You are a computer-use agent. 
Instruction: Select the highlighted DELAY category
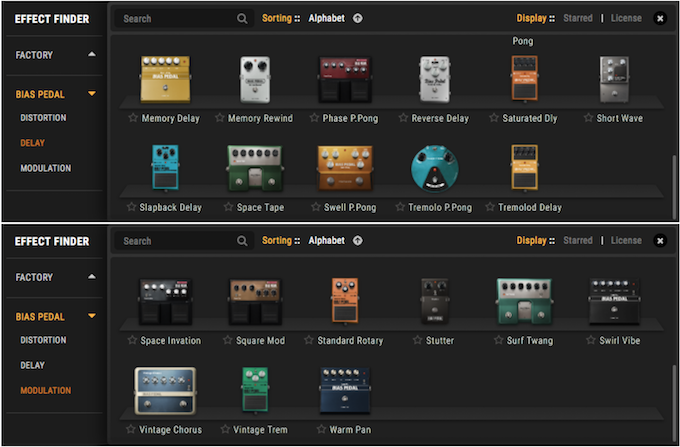pyautogui.click(x=33, y=143)
